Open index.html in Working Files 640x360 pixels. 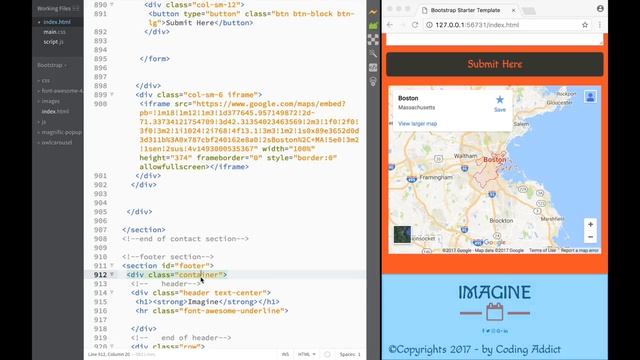(57, 22)
